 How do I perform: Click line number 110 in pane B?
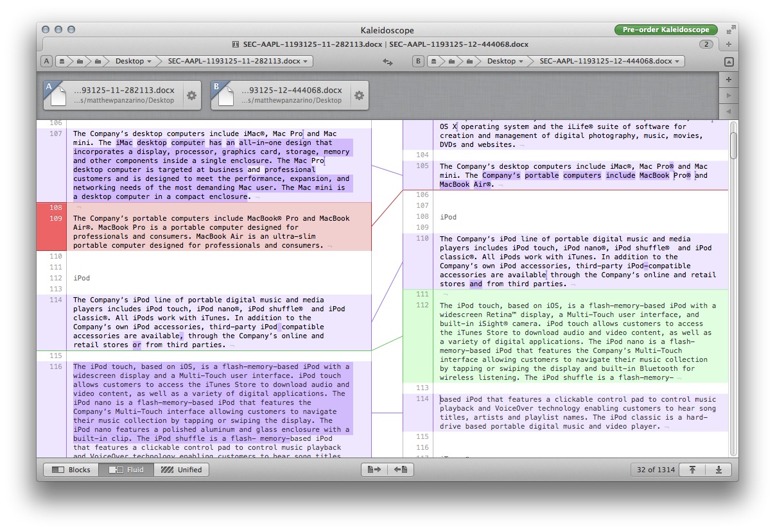pos(422,238)
